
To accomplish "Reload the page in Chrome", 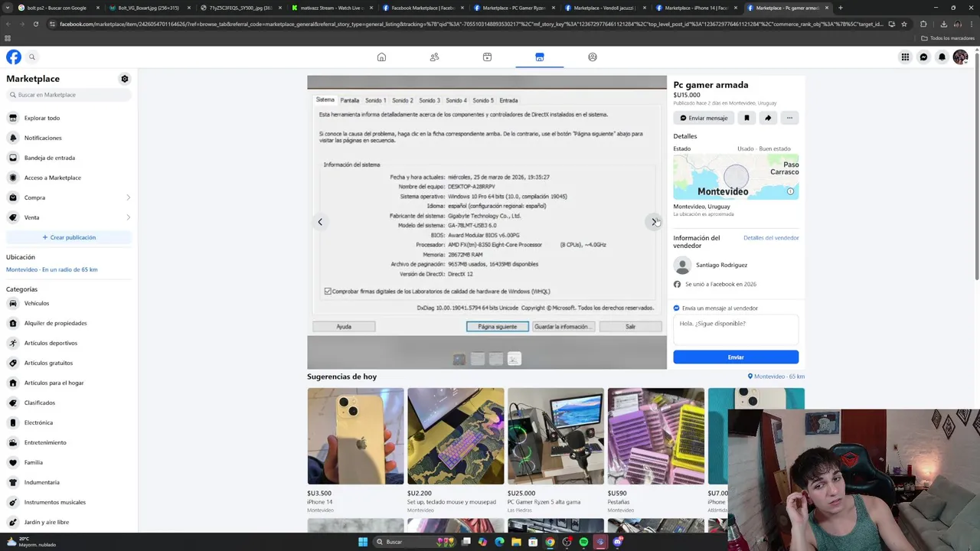I will (x=35, y=24).
